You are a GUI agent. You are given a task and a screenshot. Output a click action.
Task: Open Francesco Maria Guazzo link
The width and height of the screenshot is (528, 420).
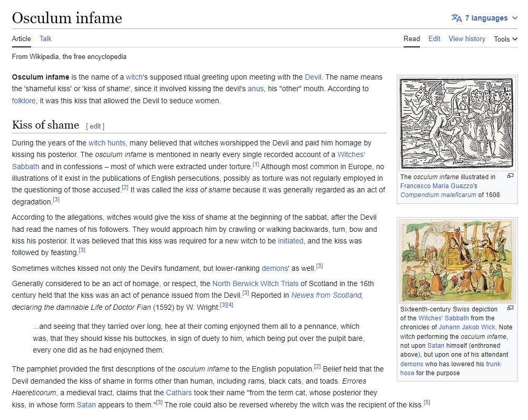(x=437, y=186)
